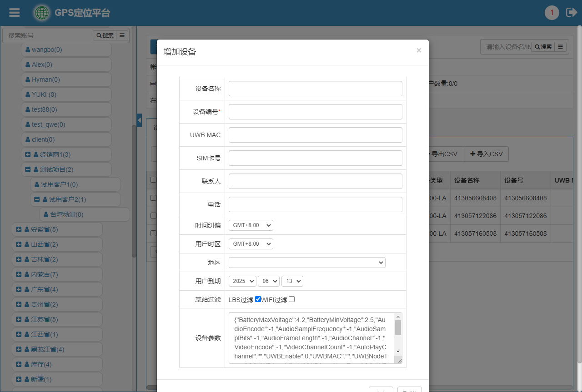
Task: Select 台湾场测 in account tree
Action: 66,214
